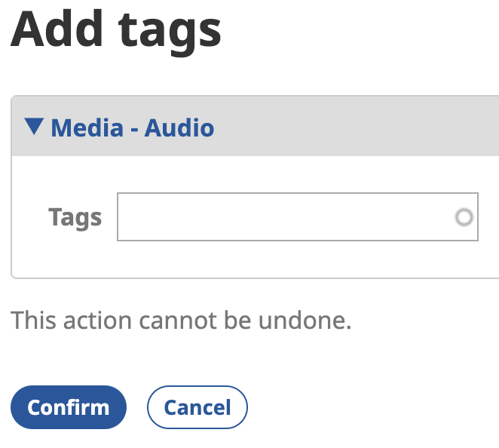Click the "This action cannot be undone" warning text
Viewport: 499px width, 448px height.
(181, 321)
